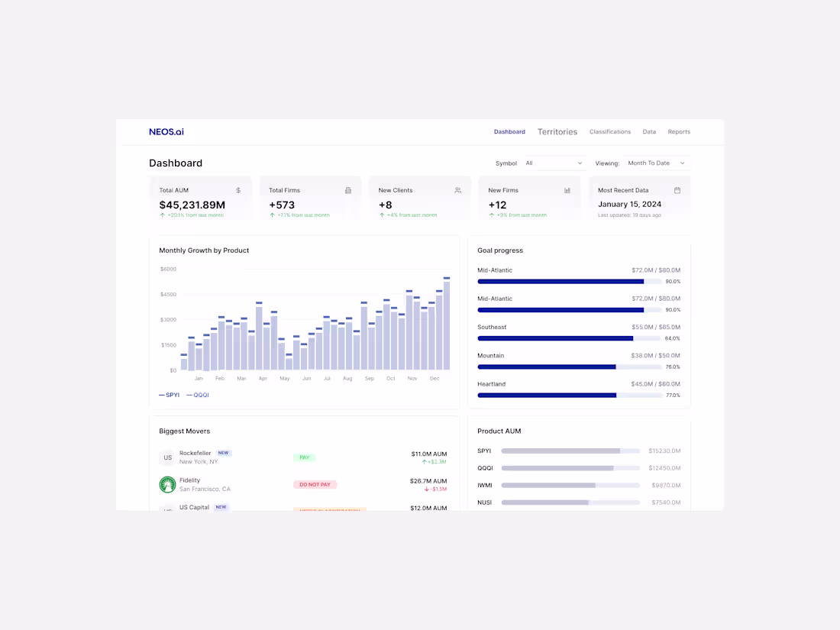Switch to the Territories page
The image size is (840, 630).
coord(557,131)
